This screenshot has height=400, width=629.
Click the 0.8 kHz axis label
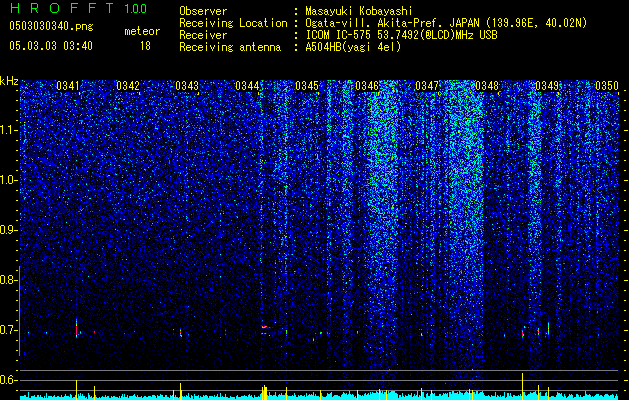9,280
